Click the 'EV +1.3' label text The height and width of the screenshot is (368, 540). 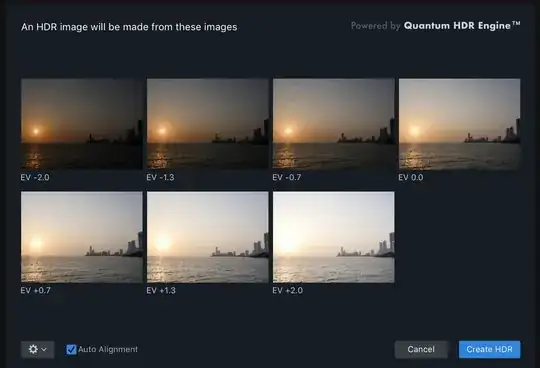[161, 290]
